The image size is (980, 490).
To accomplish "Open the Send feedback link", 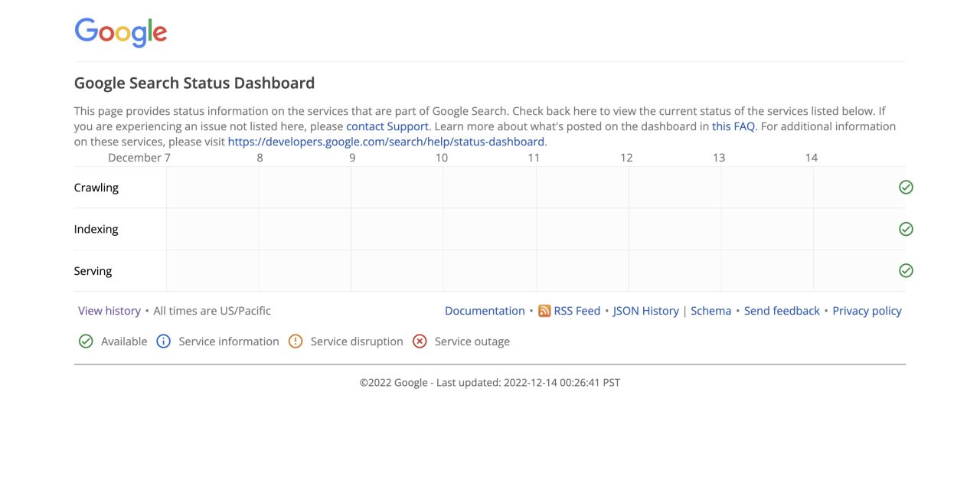I will point(782,310).
